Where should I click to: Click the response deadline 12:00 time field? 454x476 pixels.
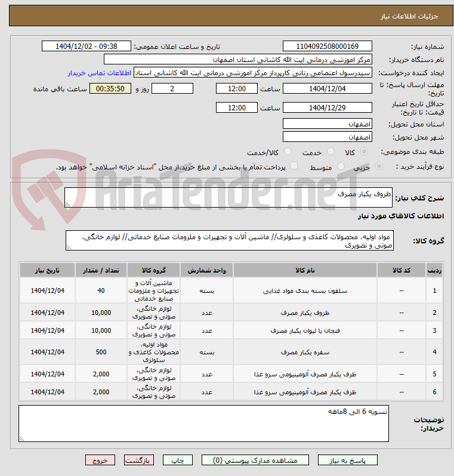237,89
